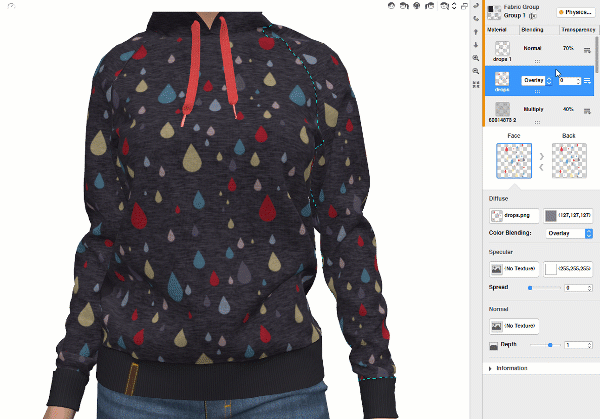600x419 pixels.
Task: Open the specular color swatch (255,255,255)
Action: (x=568, y=269)
